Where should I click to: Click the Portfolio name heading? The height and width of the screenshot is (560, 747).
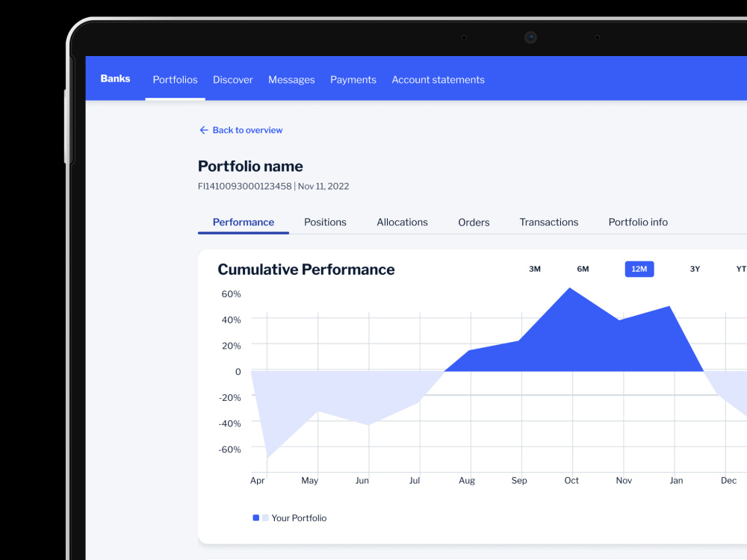pyautogui.click(x=250, y=167)
